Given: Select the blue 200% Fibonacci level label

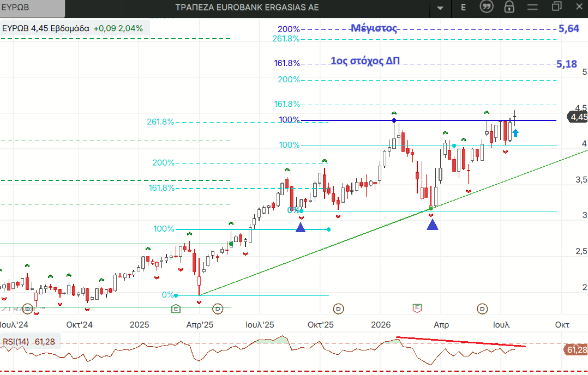Looking at the screenshot, I should (x=289, y=29).
